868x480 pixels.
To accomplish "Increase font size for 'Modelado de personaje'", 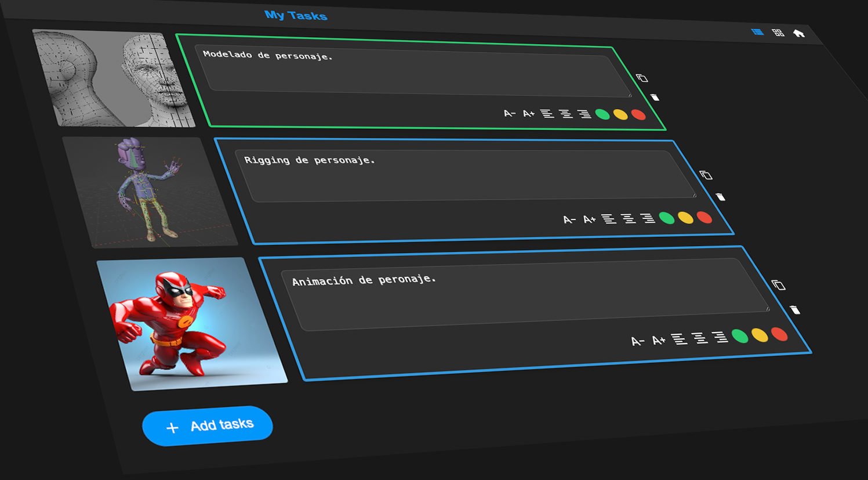I will click(528, 114).
